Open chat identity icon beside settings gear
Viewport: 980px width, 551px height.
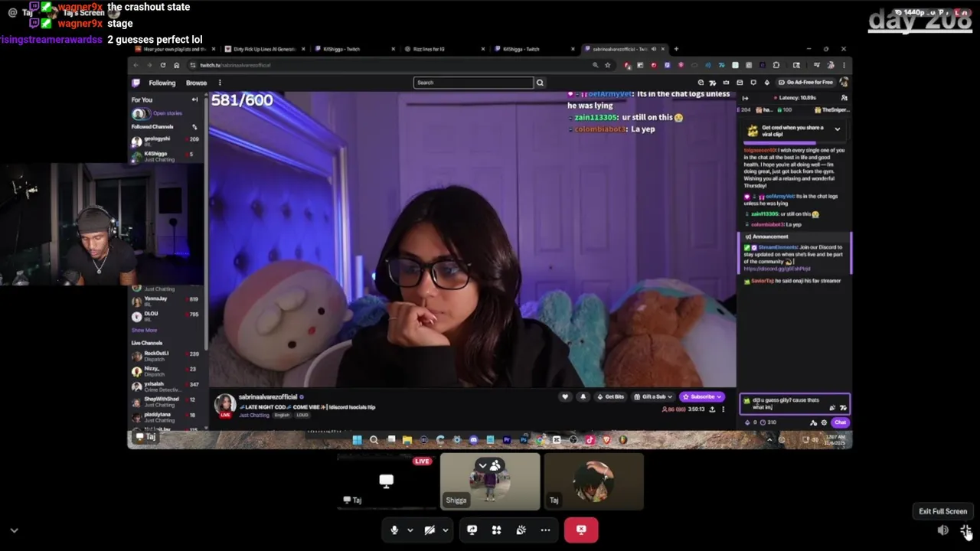pos(813,422)
